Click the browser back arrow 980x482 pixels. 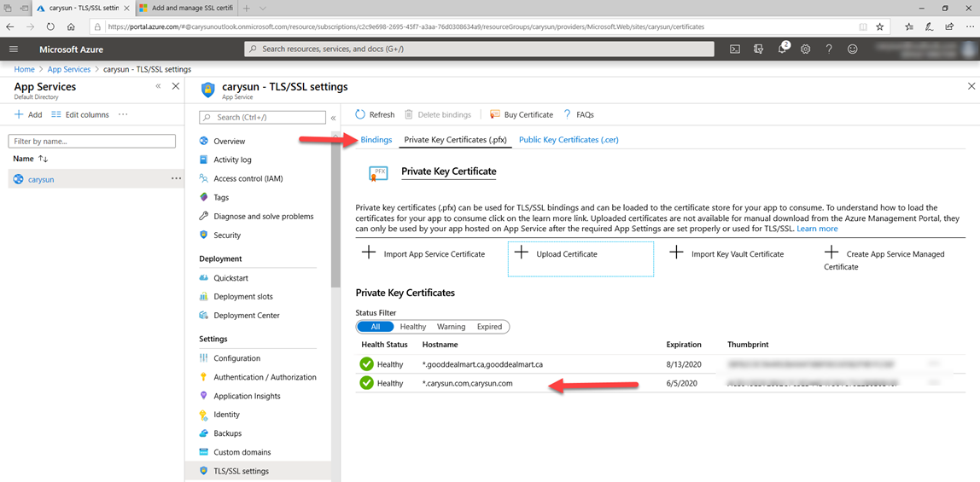pyautogui.click(x=10, y=26)
